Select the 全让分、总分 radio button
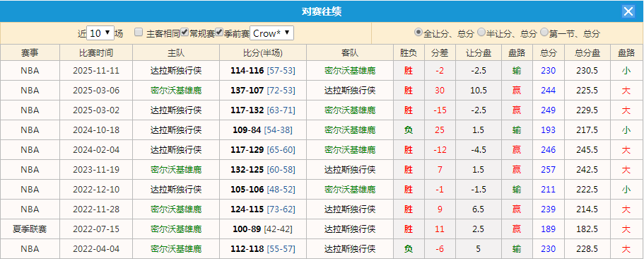Viewport: 644px width, 259px height. click(x=418, y=32)
